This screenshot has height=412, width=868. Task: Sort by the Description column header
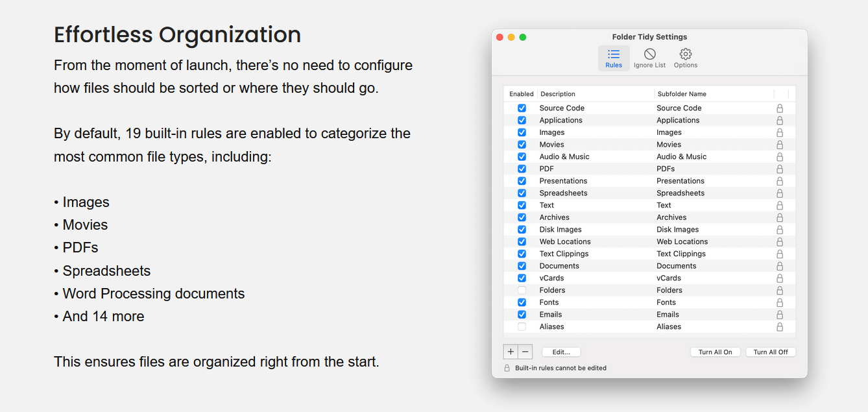pyautogui.click(x=596, y=94)
